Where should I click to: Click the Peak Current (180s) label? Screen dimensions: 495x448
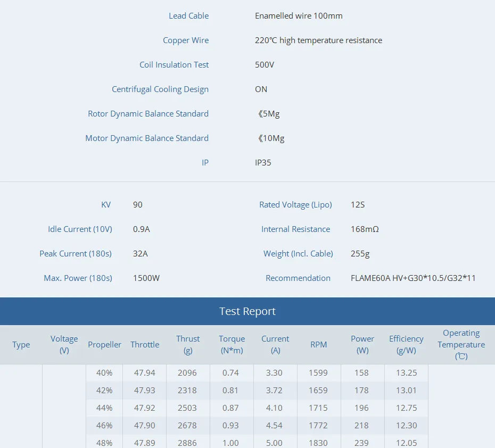tap(76, 254)
